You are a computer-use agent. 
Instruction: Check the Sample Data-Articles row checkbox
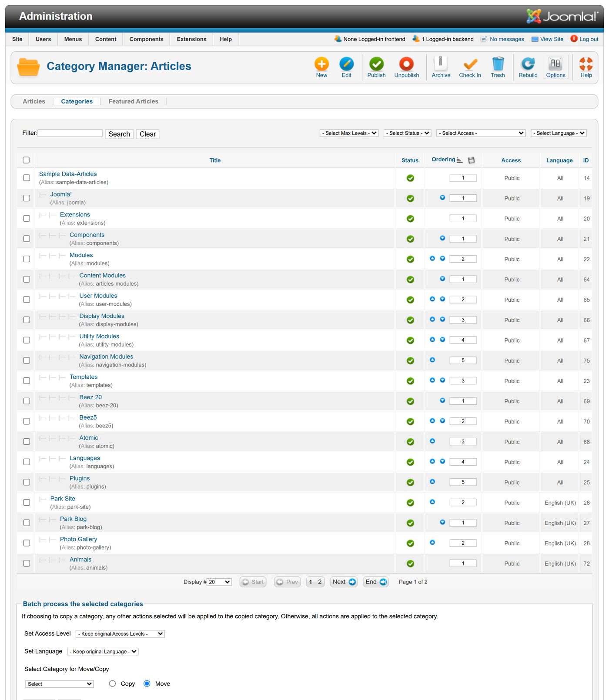click(27, 178)
